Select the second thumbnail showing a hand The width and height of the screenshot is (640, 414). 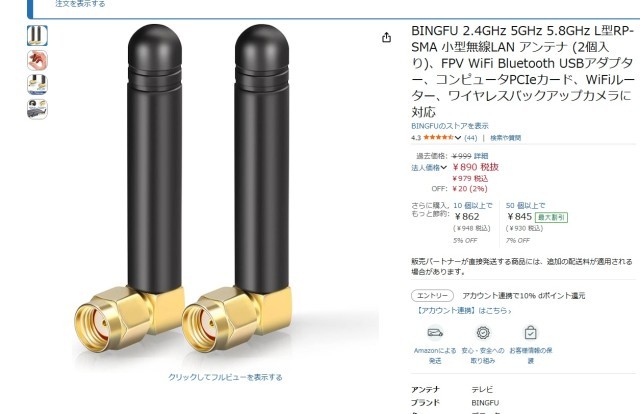[37, 60]
